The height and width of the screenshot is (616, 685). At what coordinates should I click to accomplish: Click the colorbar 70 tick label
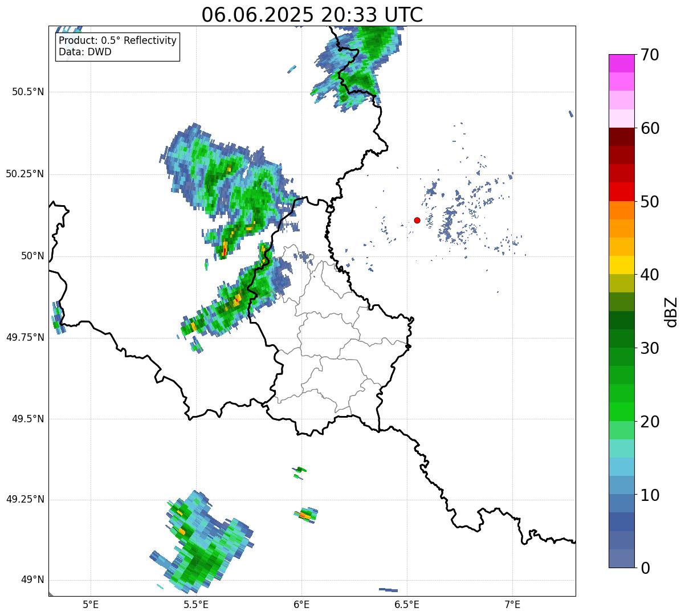tap(650, 55)
